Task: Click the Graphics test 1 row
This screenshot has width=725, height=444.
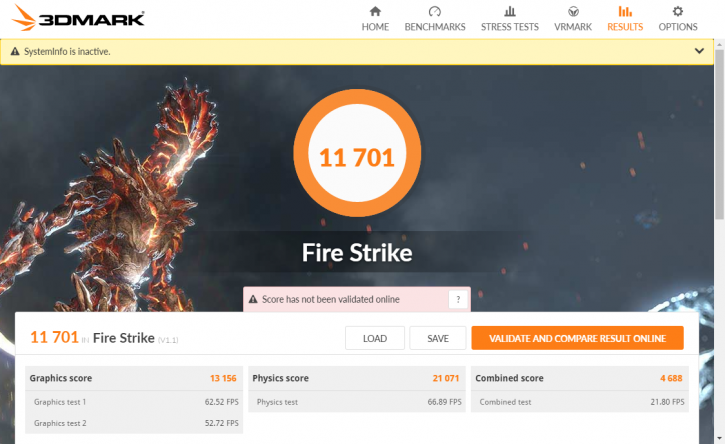Action: (134, 402)
